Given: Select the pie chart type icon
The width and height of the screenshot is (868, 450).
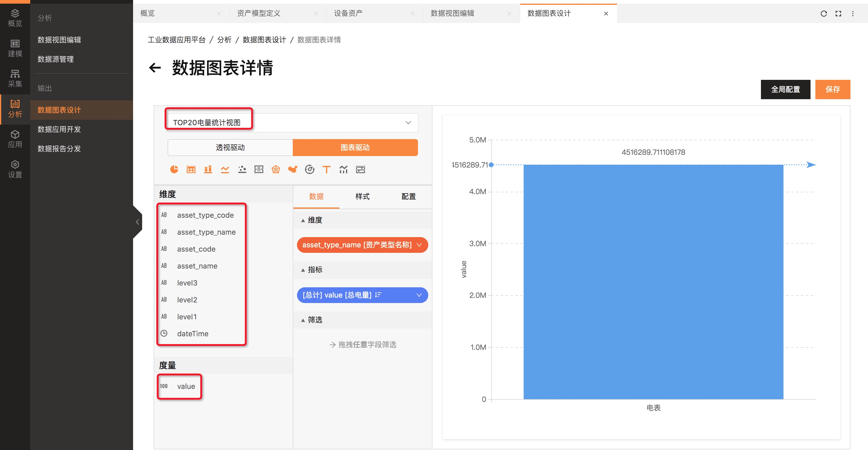Looking at the screenshot, I should click(x=174, y=169).
